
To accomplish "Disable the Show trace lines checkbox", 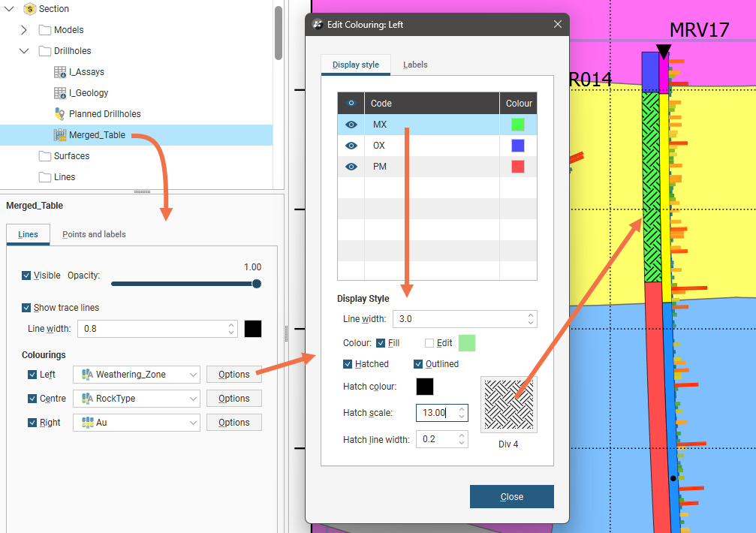I will [27, 308].
